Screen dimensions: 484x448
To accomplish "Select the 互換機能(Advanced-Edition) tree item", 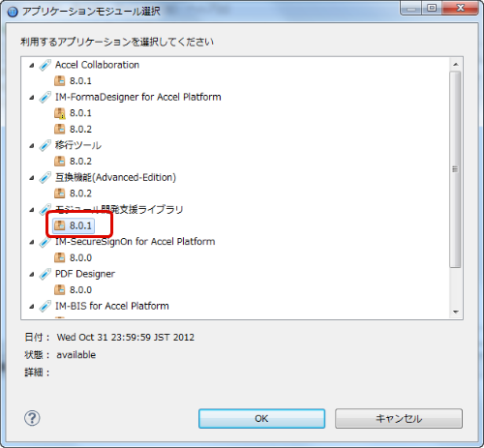I will pos(115,177).
